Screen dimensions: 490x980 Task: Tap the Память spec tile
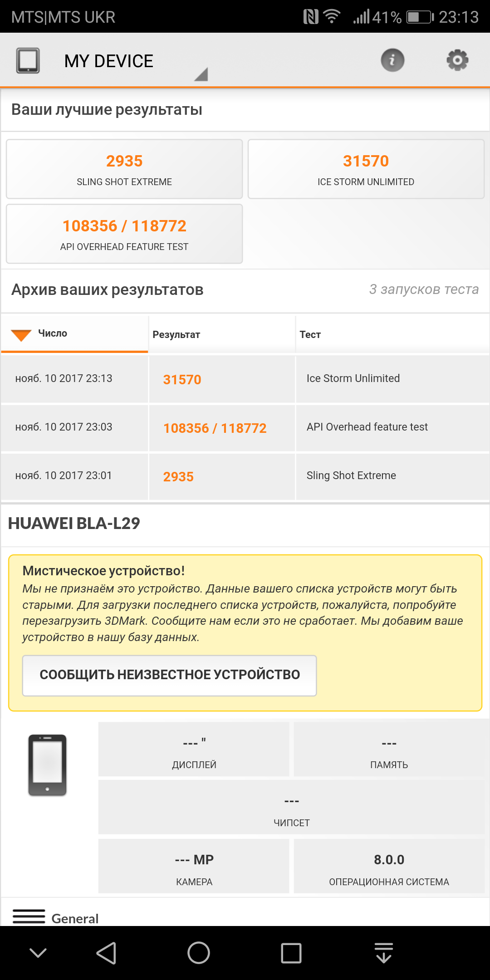click(x=389, y=749)
